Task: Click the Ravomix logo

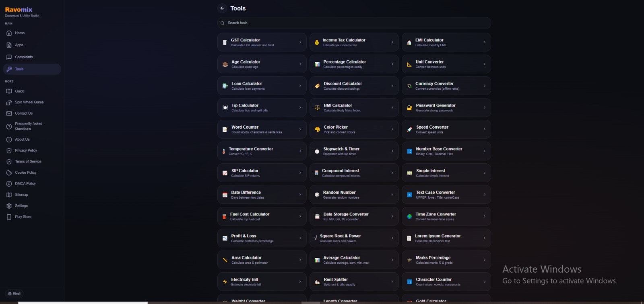Action: pos(19,10)
